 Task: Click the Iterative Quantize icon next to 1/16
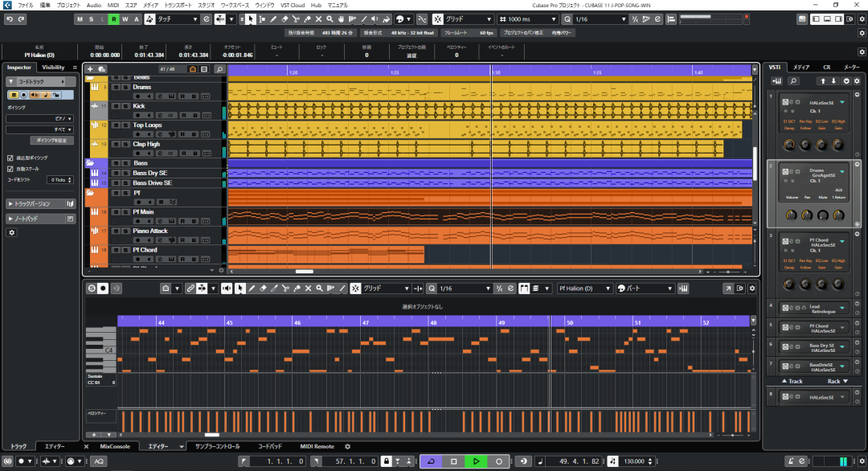[x=635, y=19]
